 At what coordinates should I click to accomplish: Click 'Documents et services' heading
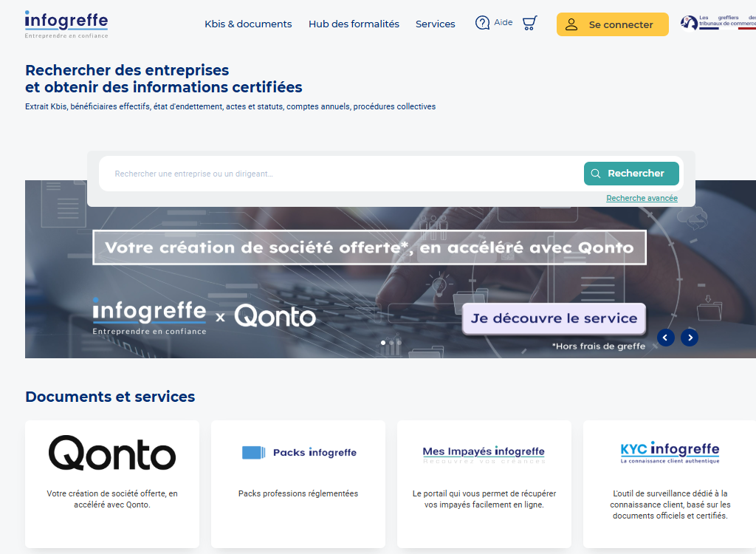[110, 397]
